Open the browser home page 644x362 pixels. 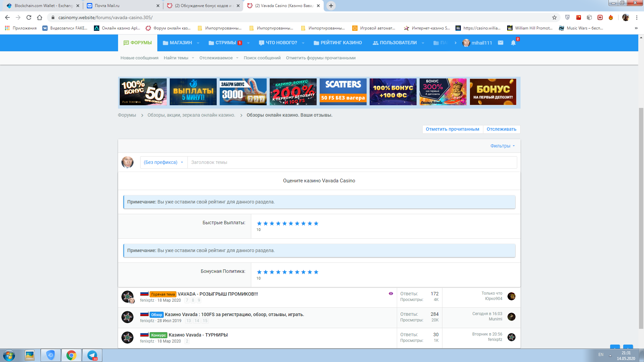point(40,17)
